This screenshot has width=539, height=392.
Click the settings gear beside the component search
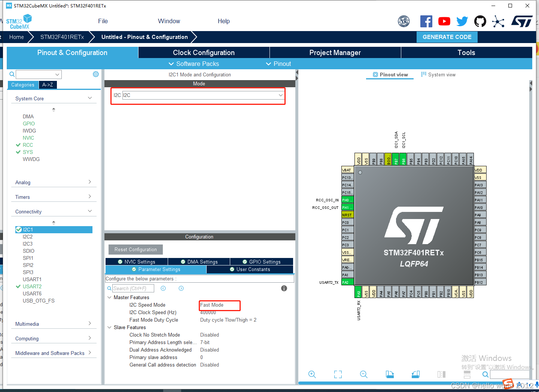pyautogui.click(x=96, y=74)
